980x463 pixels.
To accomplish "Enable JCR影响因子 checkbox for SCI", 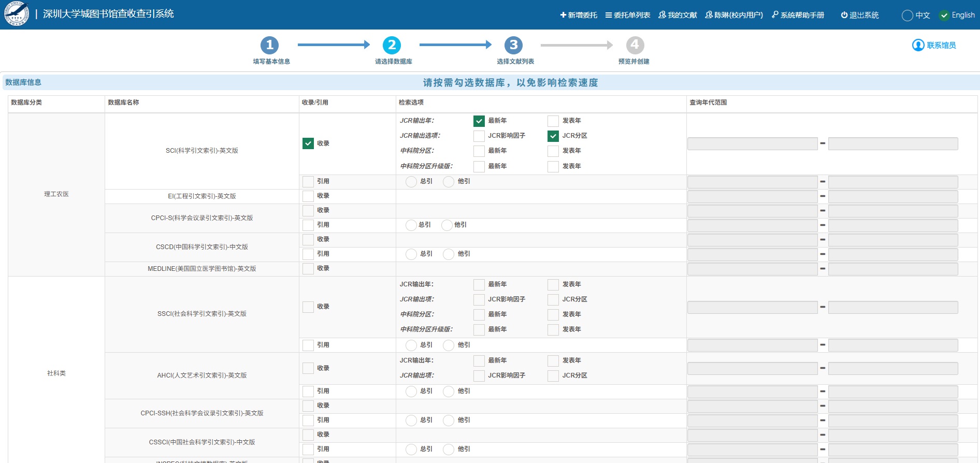I will click(479, 136).
